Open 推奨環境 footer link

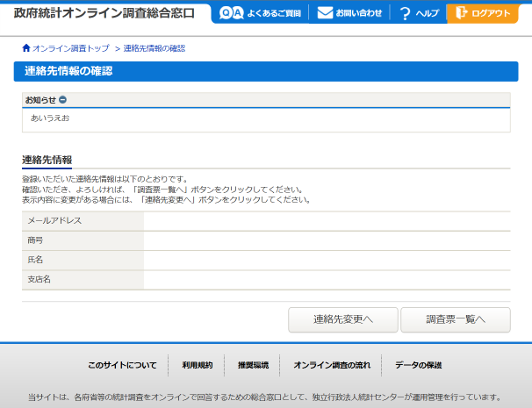tap(253, 365)
